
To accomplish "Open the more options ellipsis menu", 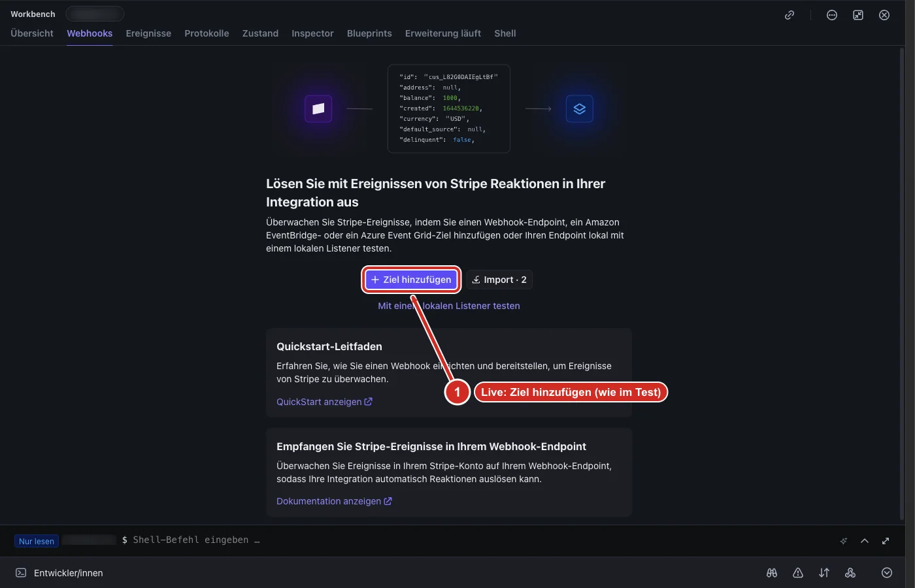I will point(832,15).
